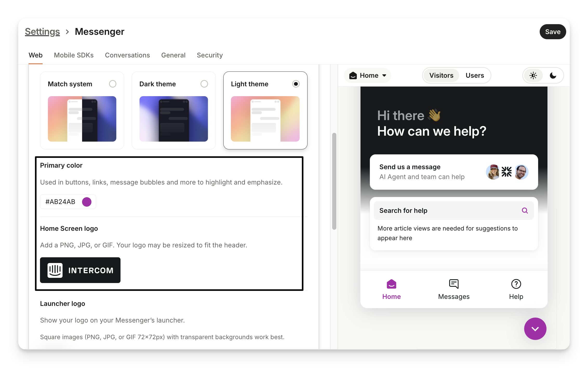The width and height of the screenshot is (588, 368).
Task: Select the Dark theme radio button
Action: coord(204,84)
